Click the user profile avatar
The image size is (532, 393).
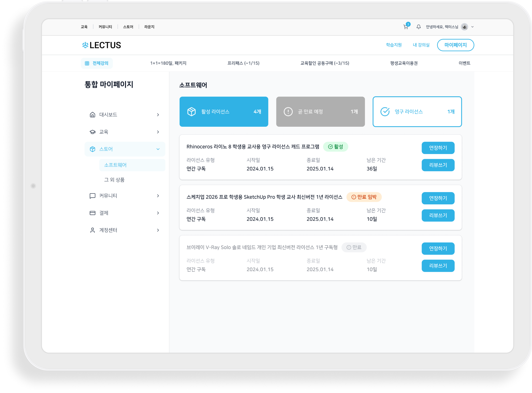pyautogui.click(x=464, y=27)
